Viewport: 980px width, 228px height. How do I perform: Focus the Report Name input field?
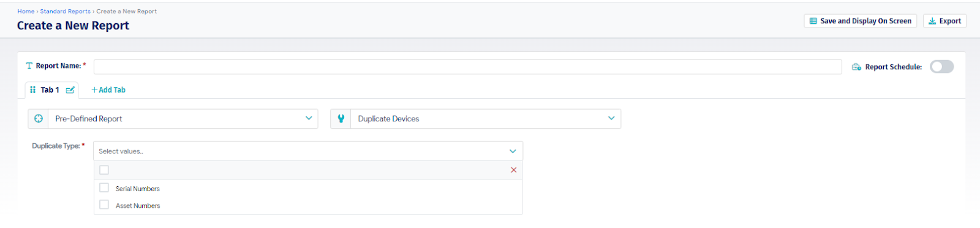tap(468, 66)
